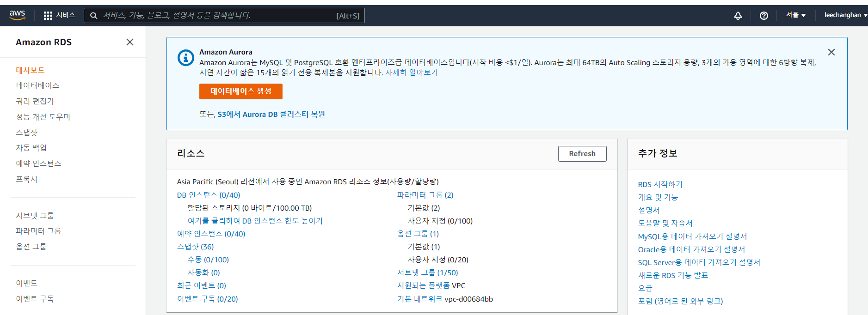The height and width of the screenshot is (315, 868).
Task: Open 스냅샷 in the sidebar
Action: (26, 133)
